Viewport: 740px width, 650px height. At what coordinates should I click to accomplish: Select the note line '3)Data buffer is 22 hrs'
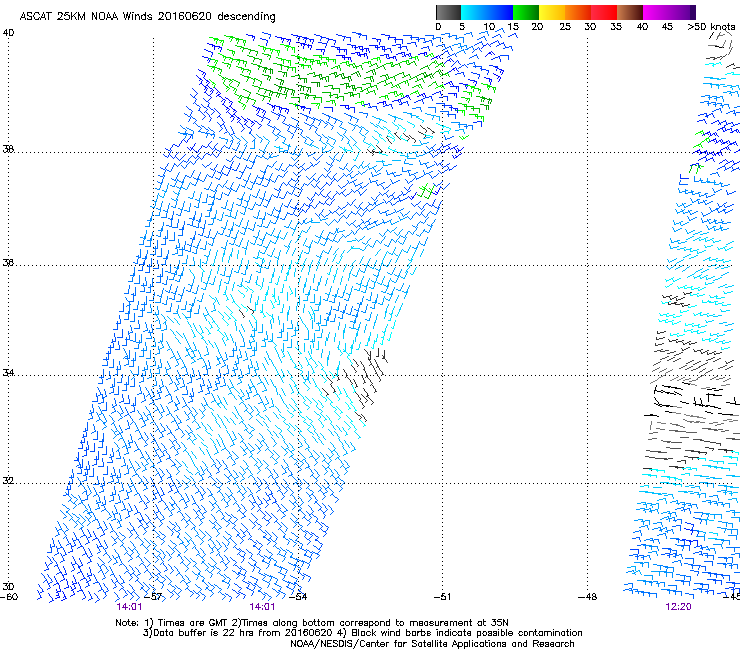[362, 633]
